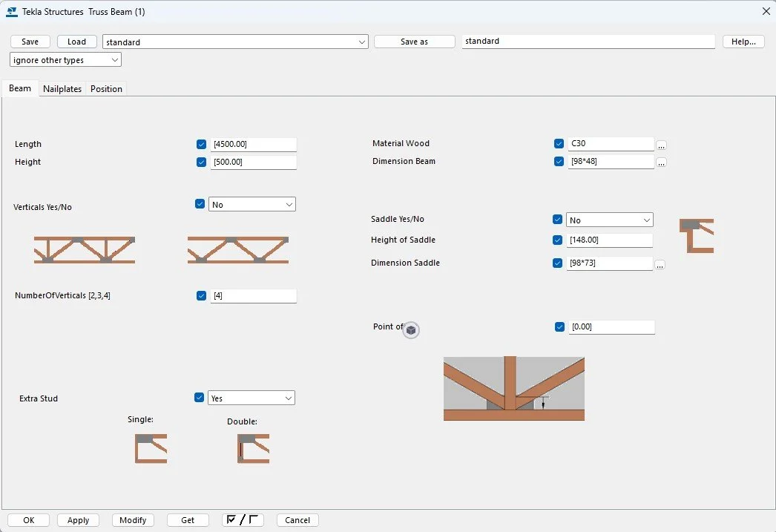Open the Extra Stud dropdown
Viewport: 776px width, 532px height.
click(x=251, y=398)
